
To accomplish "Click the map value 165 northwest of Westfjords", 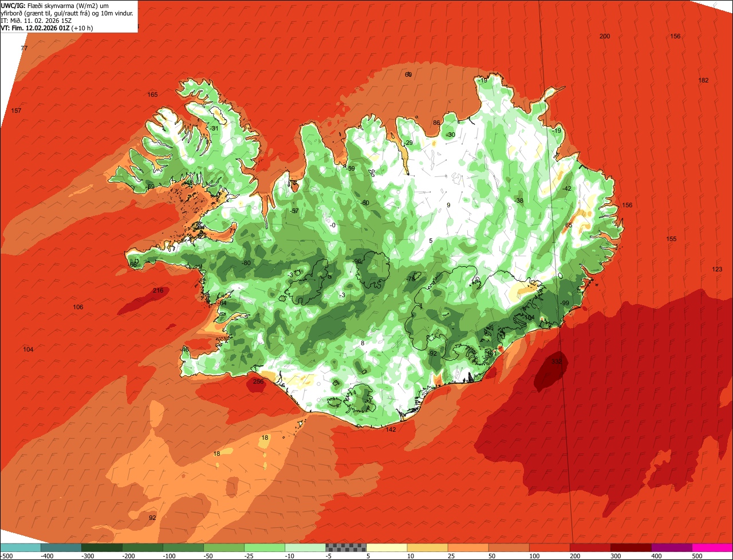I will [x=152, y=94].
